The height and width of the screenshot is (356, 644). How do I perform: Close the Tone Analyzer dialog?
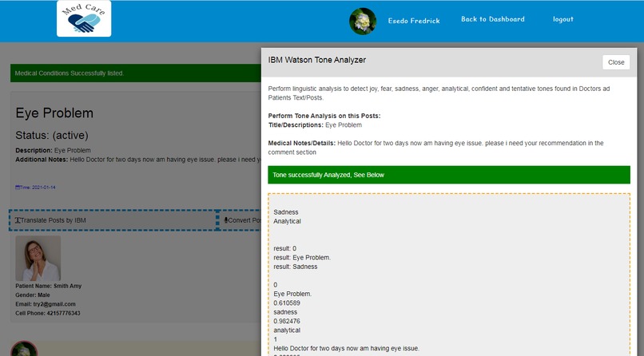pos(616,62)
